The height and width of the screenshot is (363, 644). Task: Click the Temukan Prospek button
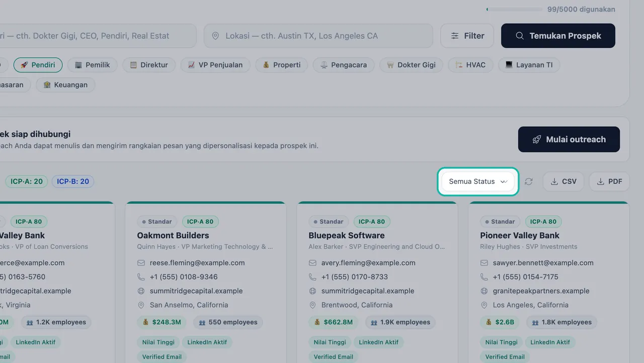pyautogui.click(x=558, y=36)
